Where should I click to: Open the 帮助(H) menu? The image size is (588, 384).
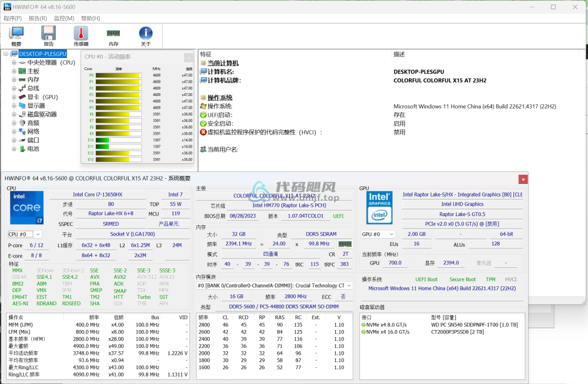point(91,18)
